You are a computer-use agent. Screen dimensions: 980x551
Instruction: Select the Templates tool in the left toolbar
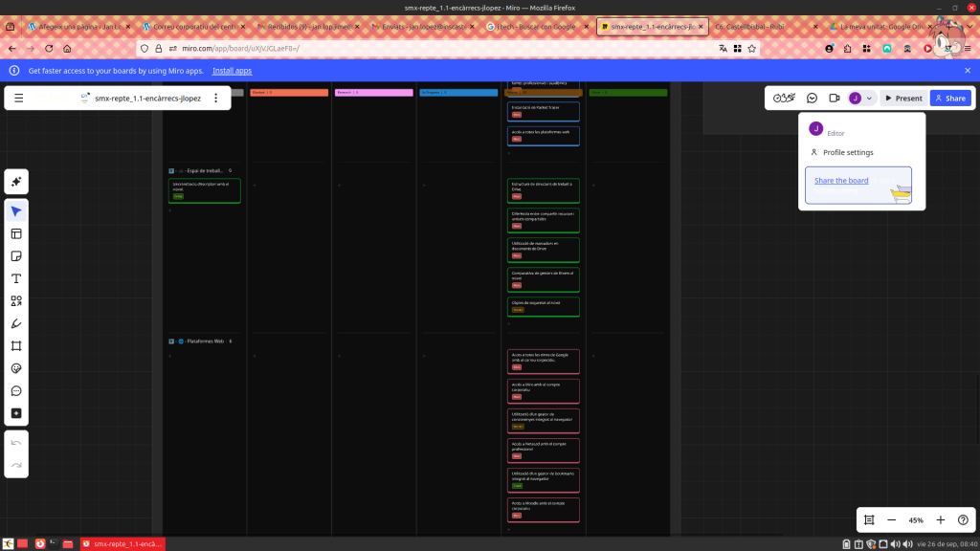[16, 233]
